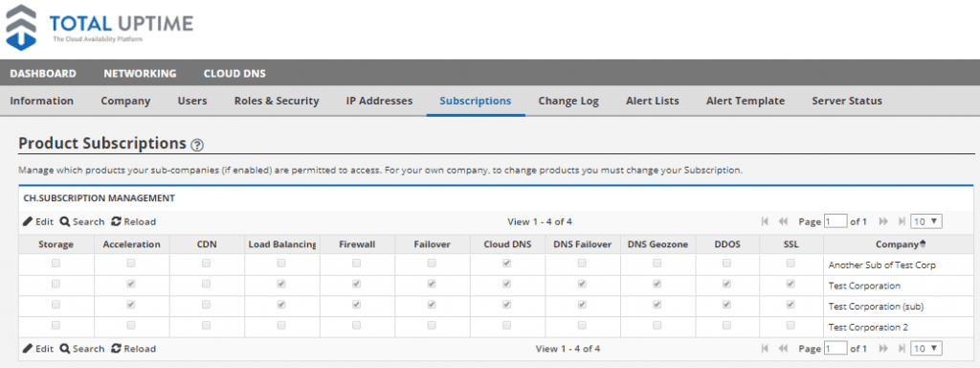
Task: Switch to the Alert Template tab
Action: point(746,101)
